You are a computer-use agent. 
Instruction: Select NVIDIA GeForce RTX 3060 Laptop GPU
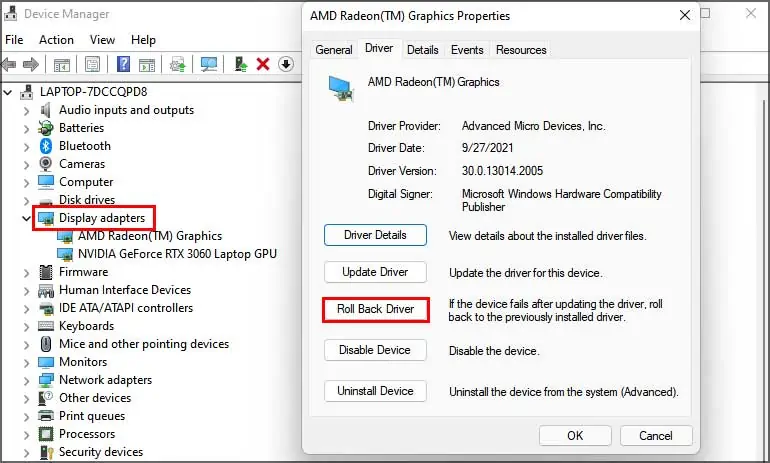point(177,254)
